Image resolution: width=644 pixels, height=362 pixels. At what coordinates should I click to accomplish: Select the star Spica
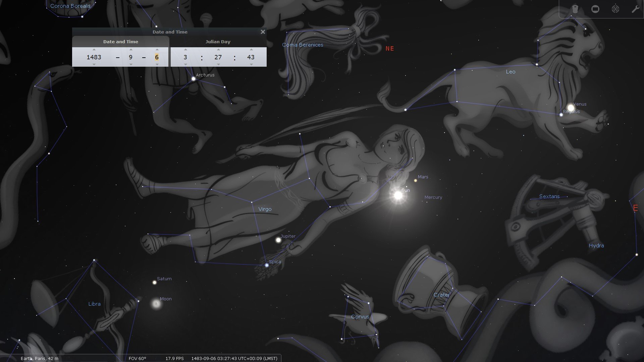(x=267, y=265)
